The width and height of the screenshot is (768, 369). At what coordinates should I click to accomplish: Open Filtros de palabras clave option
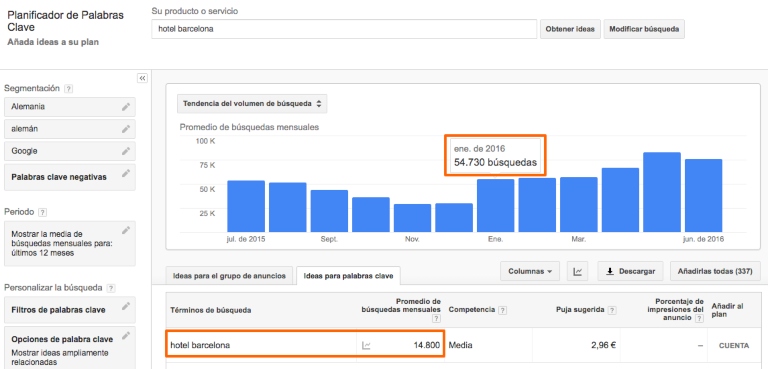point(70,310)
